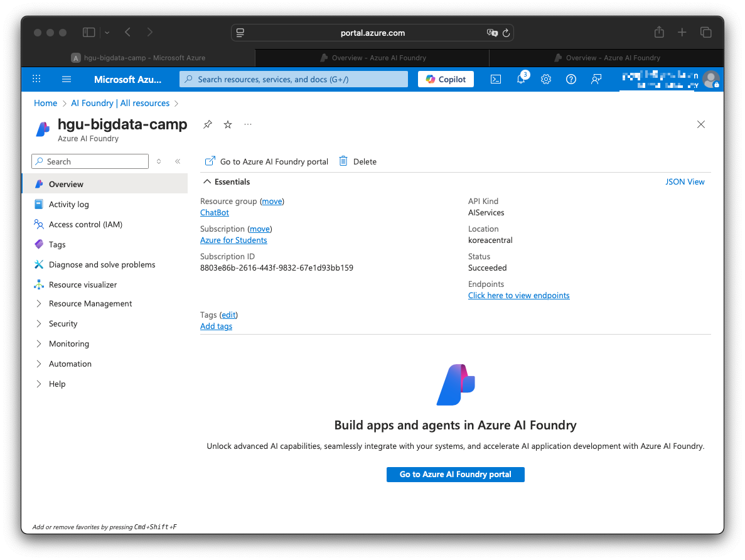
Task: Open the notifications bell
Action: (x=521, y=79)
